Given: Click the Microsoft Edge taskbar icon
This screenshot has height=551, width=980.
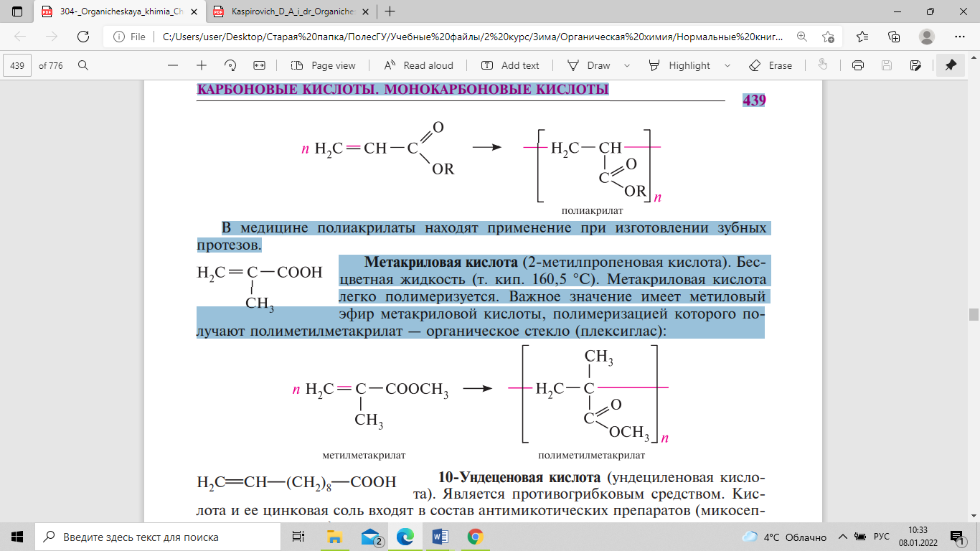Looking at the screenshot, I should tap(406, 537).
